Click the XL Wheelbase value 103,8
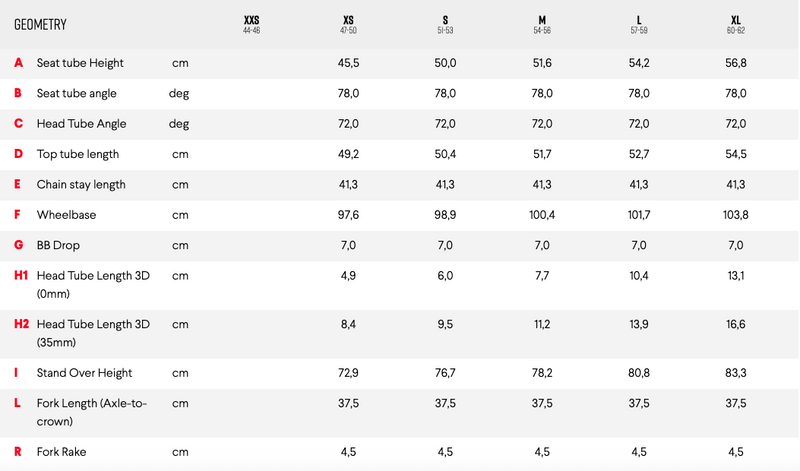Screen dimensions: 800x471 (736, 215)
